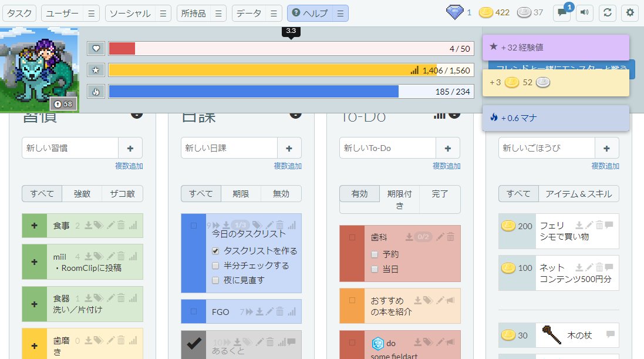Delete the 食事 habit with trash icon
Screen dimensions: 644x359
[x=121, y=226]
